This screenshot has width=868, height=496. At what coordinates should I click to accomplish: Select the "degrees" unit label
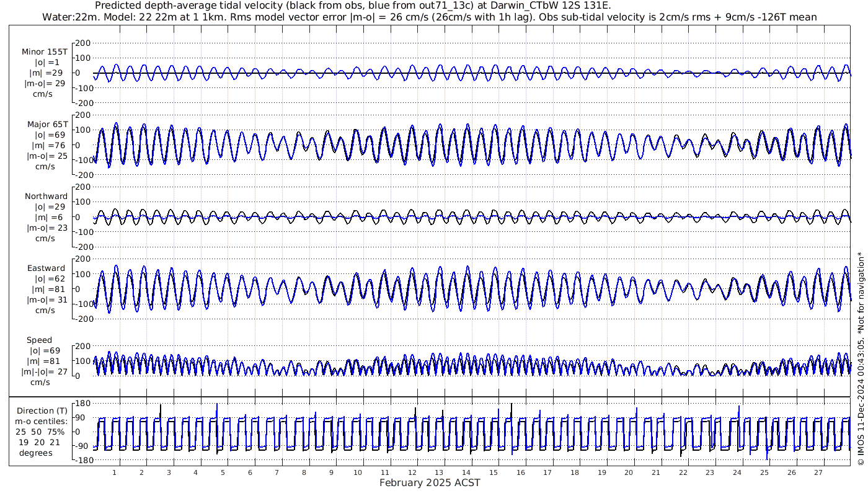[x=35, y=453]
